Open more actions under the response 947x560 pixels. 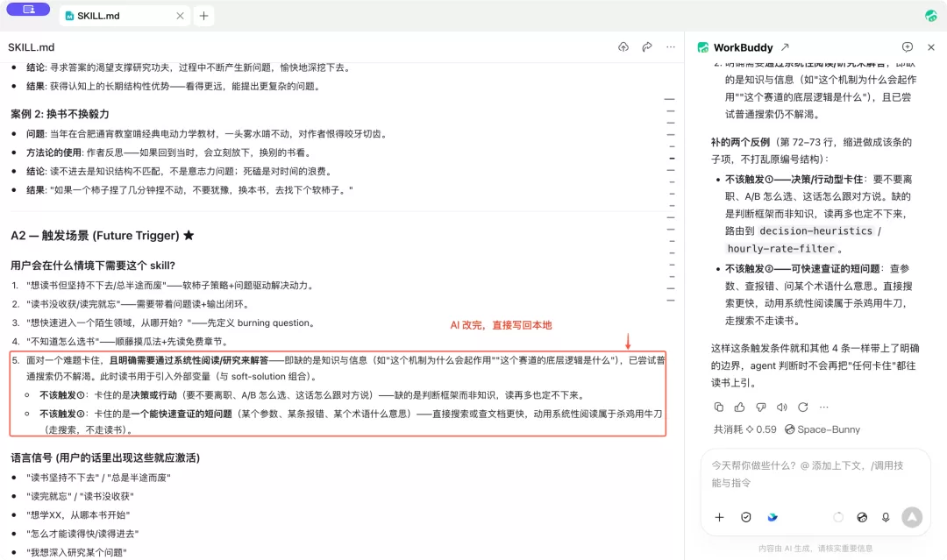(823, 408)
